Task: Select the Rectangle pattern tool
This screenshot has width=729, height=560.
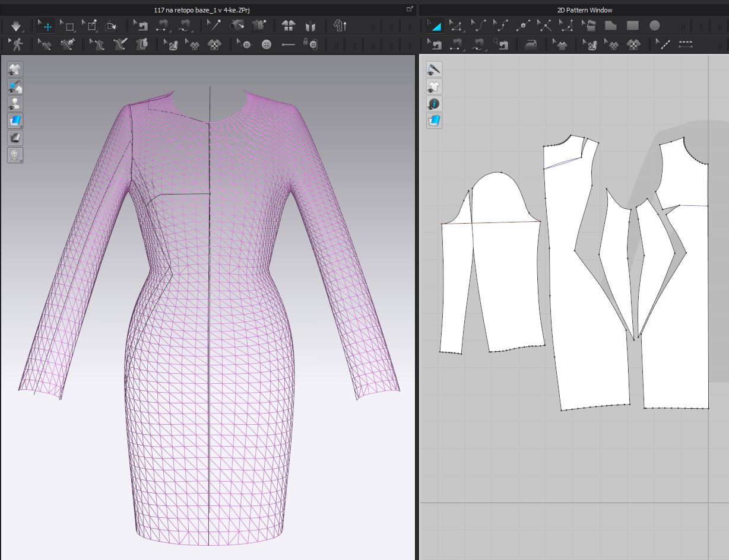Action: tap(633, 26)
